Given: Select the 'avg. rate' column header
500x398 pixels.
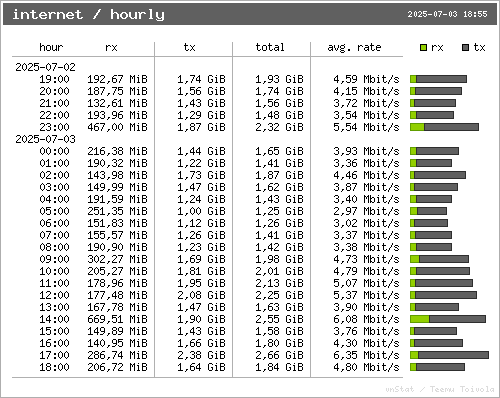Looking at the screenshot, I should pyautogui.click(x=354, y=48).
